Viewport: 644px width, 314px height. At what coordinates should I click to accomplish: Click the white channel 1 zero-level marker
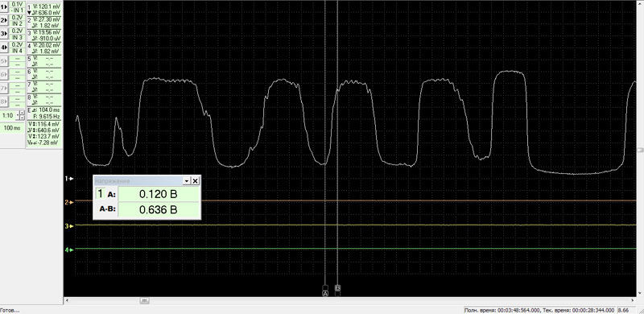(x=70, y=179)
